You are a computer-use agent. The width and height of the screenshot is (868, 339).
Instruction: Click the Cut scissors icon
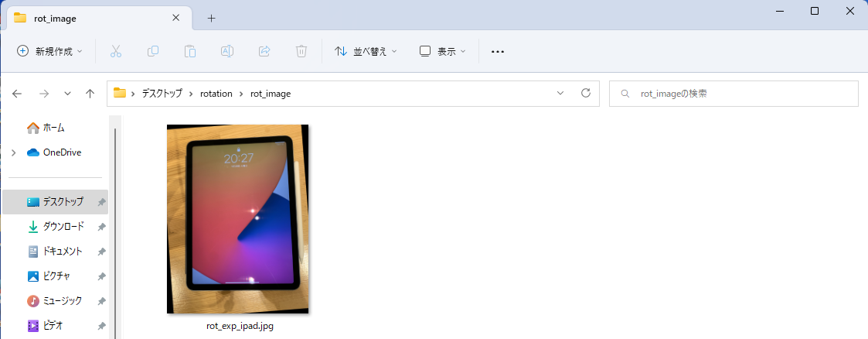116,52
